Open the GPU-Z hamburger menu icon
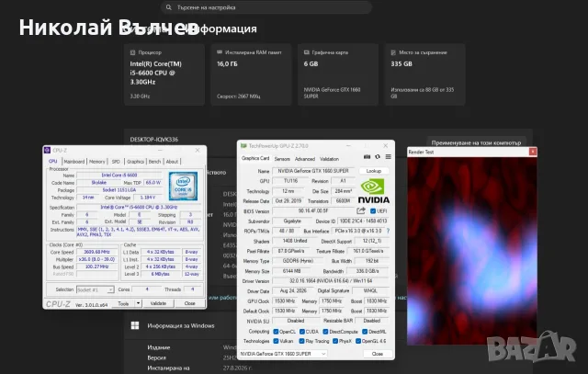Viewport: 588px width, 374px height. [388, 157]
